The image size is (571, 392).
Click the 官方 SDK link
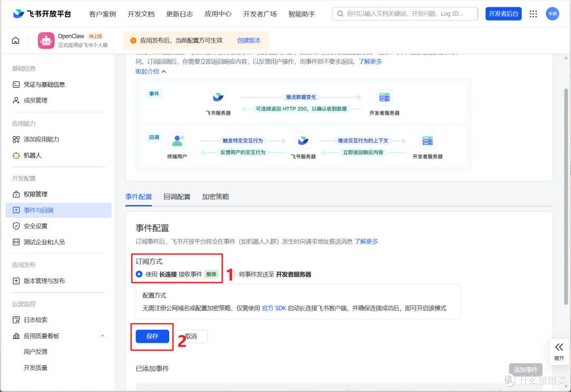point(274,309)
